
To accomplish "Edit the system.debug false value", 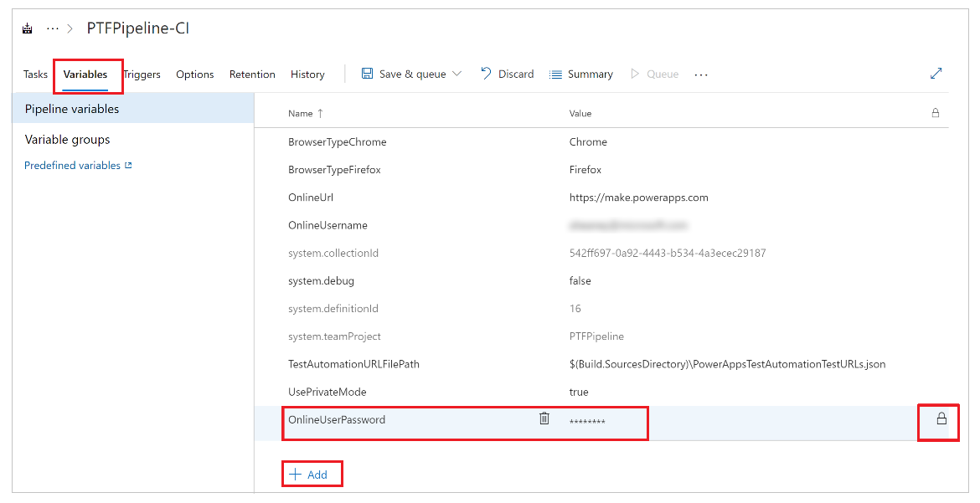I will click(x=580, y=280).
